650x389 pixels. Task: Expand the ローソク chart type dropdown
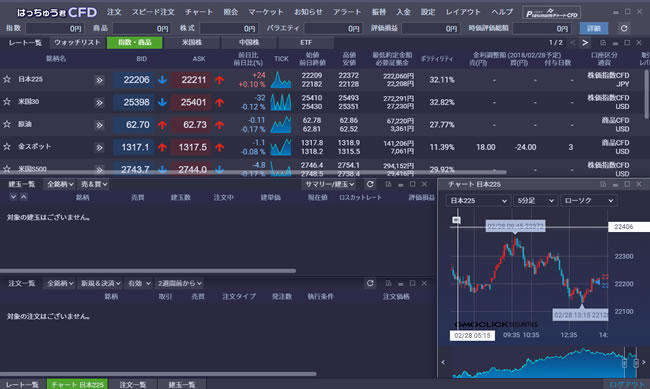(x=588, y=201)
